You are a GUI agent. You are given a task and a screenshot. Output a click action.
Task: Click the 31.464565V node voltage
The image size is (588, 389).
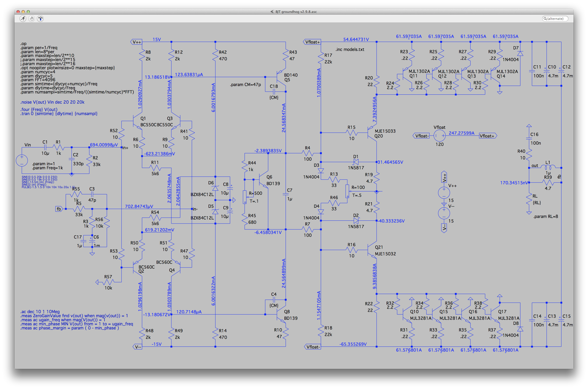pyautogui.click(x=390, y=162)
